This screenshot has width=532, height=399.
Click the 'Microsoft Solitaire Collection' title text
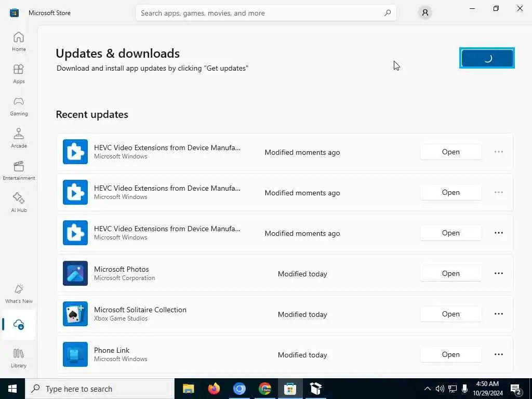(140, 310)
